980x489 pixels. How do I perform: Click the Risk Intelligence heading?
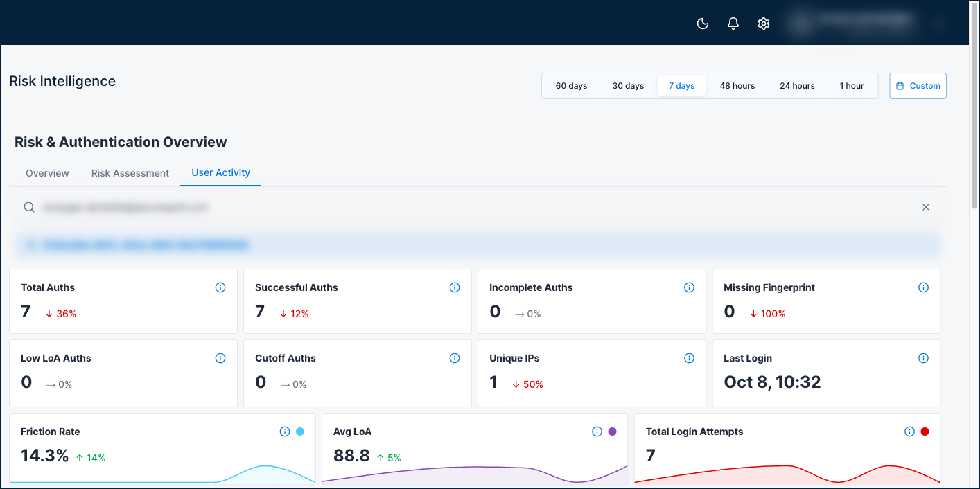coord(62,81)
